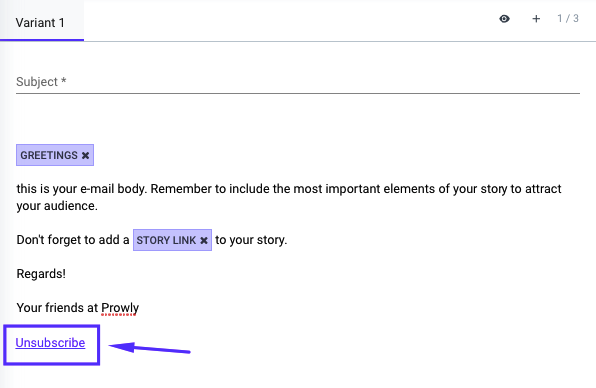596x388 pixels.
Task: Click the asterisk beside Subject label
Action: (63, 81)
